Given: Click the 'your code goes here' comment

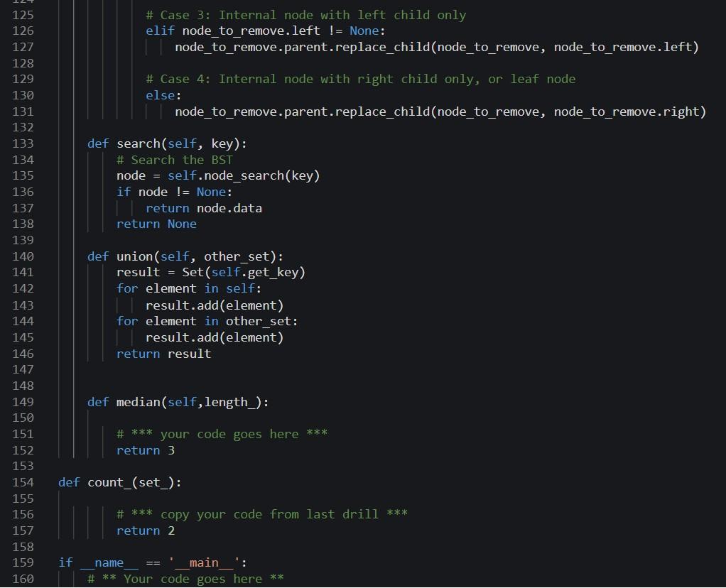Looking at the screenshot, I should (222, 434).
